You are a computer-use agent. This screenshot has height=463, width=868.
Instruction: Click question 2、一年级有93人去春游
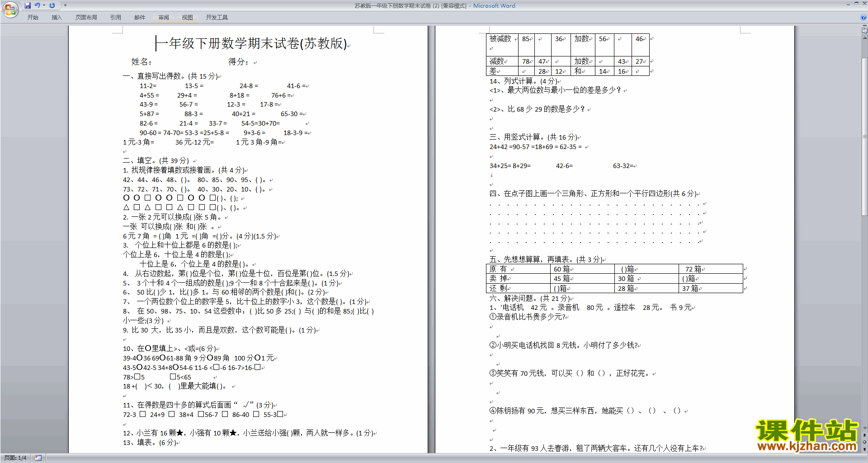pyautogui.click(x=596, y=448)
